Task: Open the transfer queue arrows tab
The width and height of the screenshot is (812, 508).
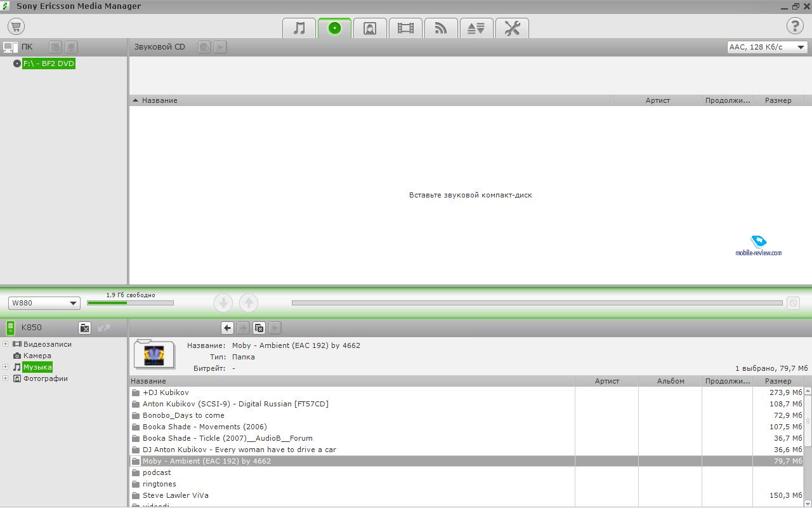Action: [476, 28]
